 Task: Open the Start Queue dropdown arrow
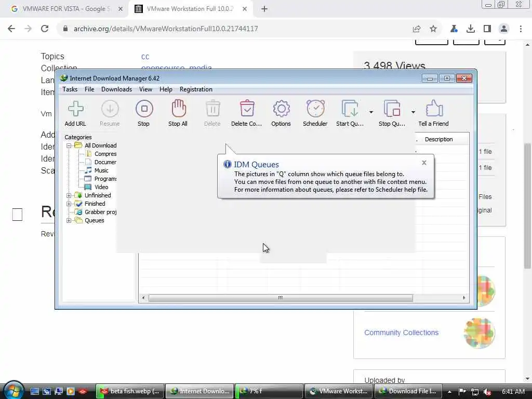(371, 112)
